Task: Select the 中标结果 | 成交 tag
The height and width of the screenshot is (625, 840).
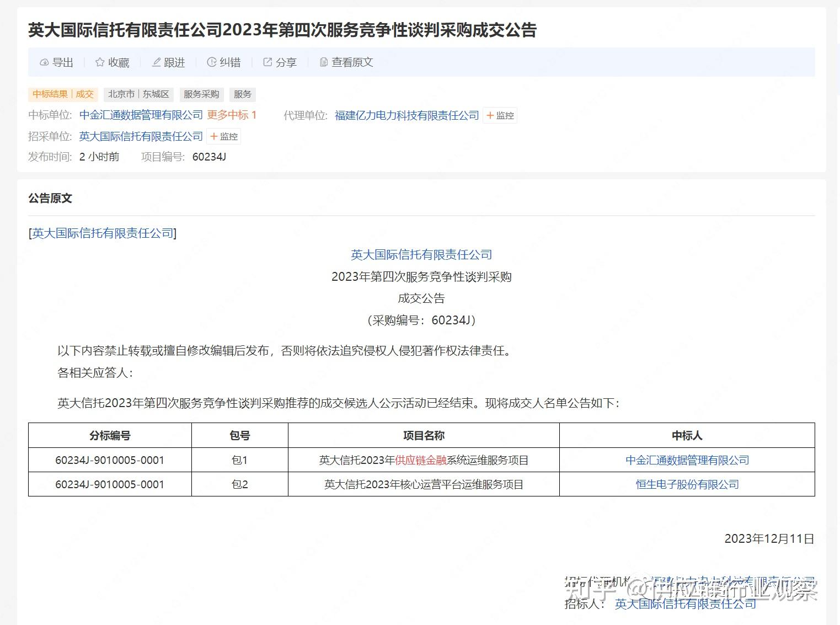Action: pos(63,94)
